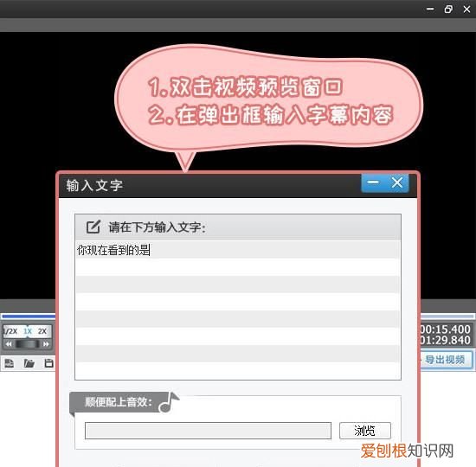
Task: Save the project with the floppy disk icon
Action: 48,363
